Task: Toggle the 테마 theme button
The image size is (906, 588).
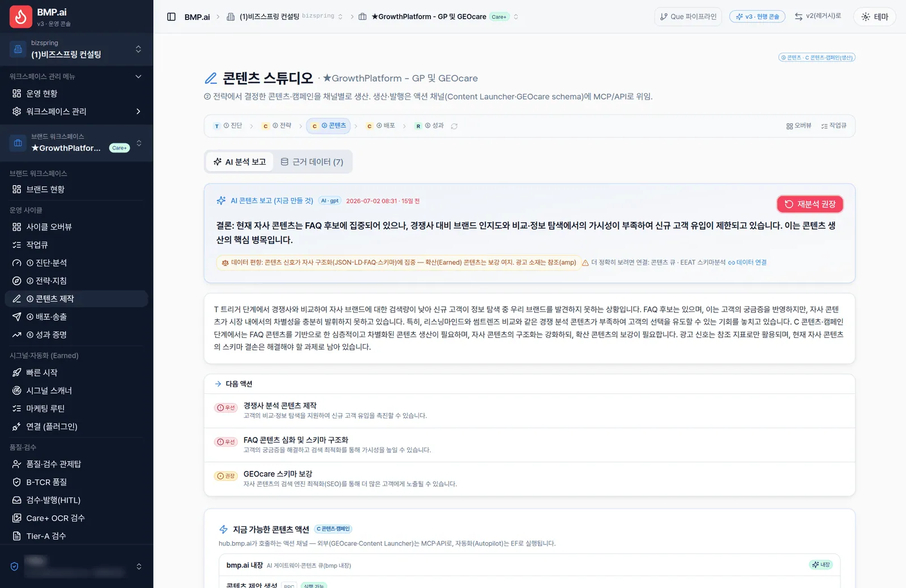Action: (x=875, y=17)
